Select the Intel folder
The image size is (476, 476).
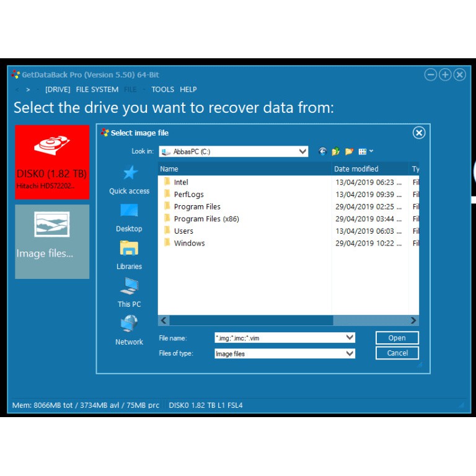pyautogui.click(x=181, y=182)
